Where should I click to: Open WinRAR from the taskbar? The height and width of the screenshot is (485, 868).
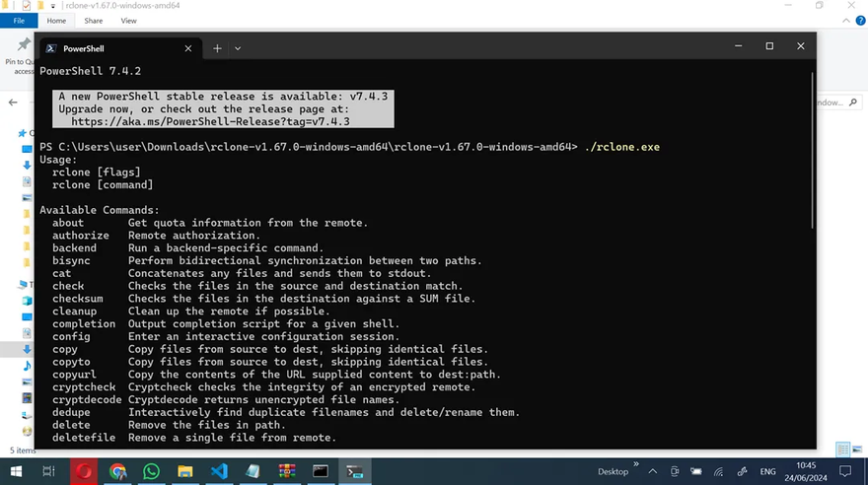pos(287,471)
